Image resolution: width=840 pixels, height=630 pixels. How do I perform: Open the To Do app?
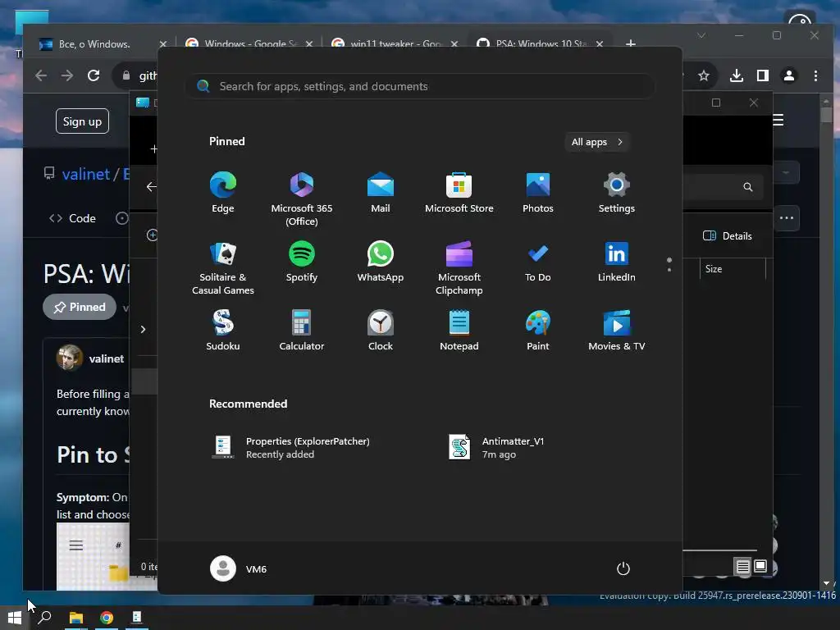[538, 262]
